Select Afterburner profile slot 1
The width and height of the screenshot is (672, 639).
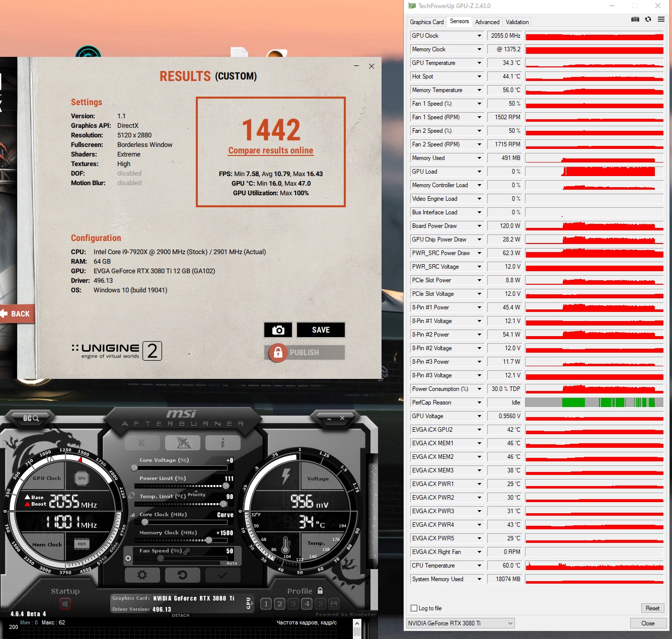pyautogui.click(x=266, y=604)
